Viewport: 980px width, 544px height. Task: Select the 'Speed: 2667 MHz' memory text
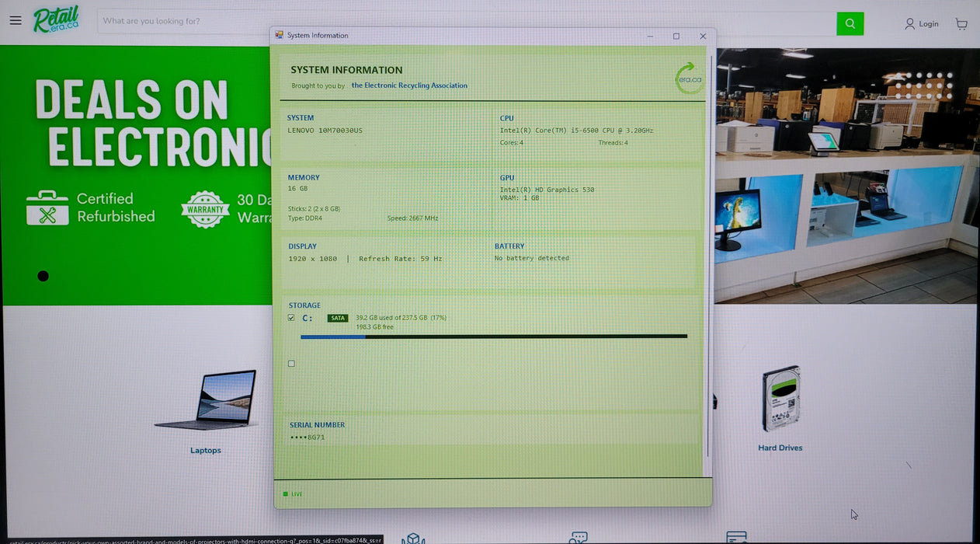pos(412,218)
